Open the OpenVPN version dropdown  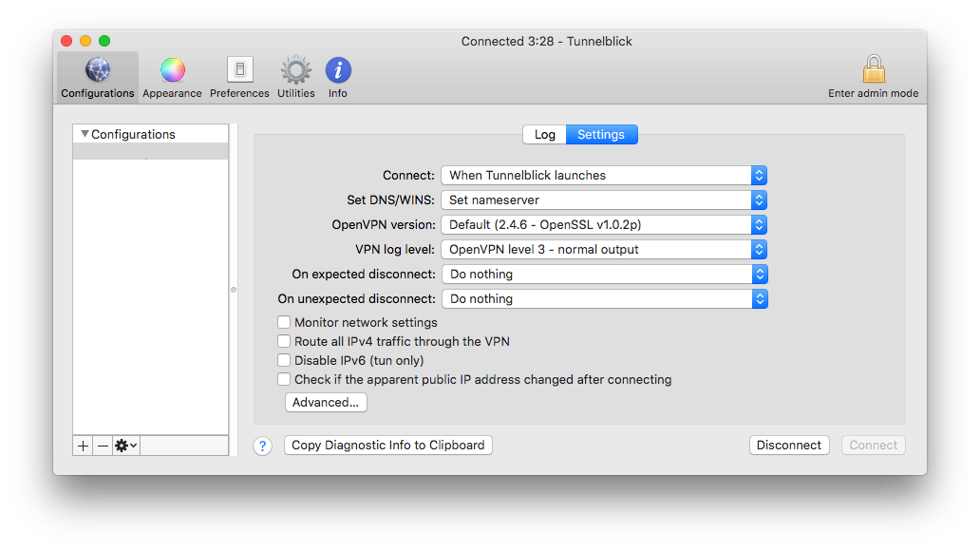[x=604, y=224]
